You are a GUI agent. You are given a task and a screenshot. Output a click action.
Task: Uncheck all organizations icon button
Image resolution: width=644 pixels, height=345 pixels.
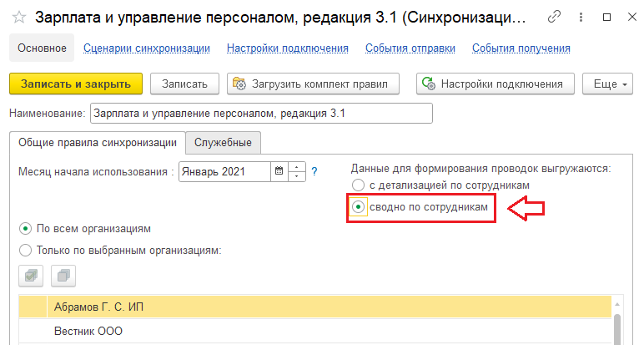63,276
